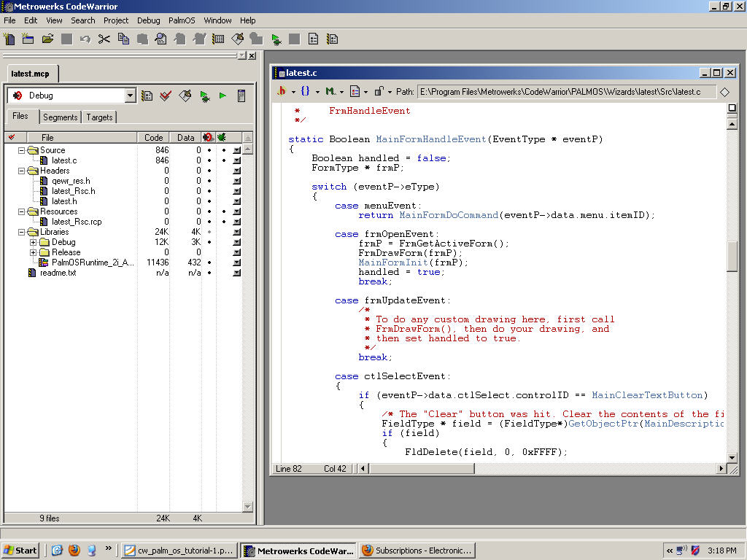Toggle target dot for PalmOSRuntime library
747x560 pixels.
point(209,262)
